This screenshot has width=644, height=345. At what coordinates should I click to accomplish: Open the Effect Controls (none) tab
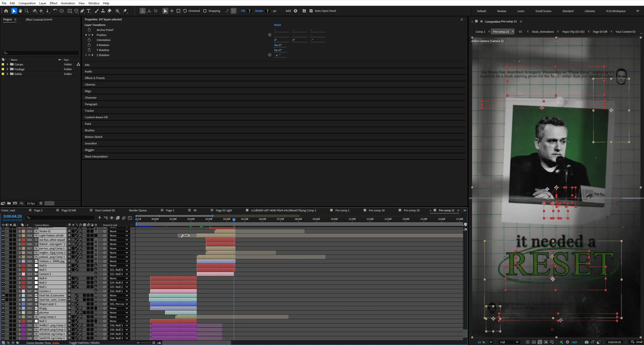click(39, 19)
